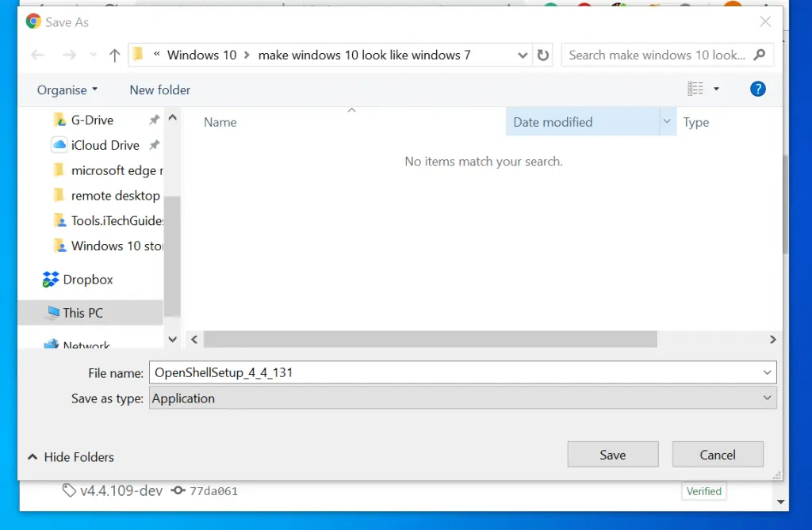Open the Help question mark icon
Screen dimensions: 812x530
point(757,90)
